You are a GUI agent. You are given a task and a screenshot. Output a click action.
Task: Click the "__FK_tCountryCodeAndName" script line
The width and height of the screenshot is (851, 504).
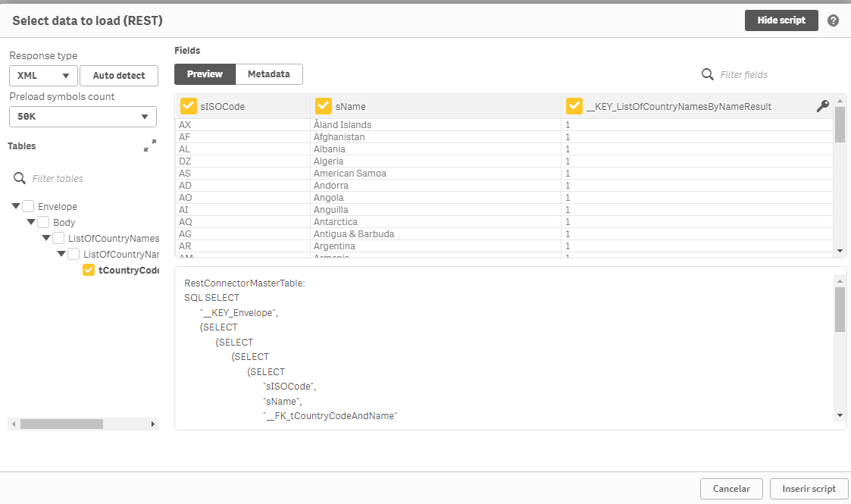click(x=330, y=416)
